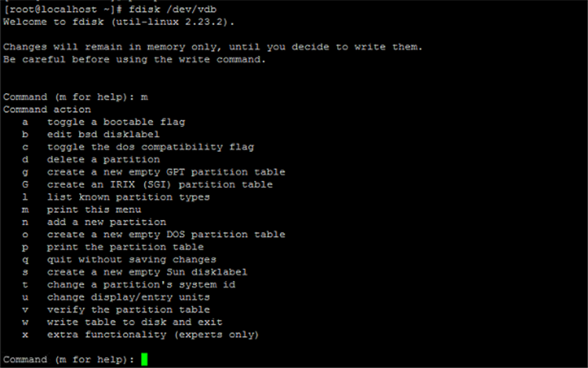Click the 'delete a partition' line
The width and height of the screenshot is (588, 368).
tap(103, 160)
